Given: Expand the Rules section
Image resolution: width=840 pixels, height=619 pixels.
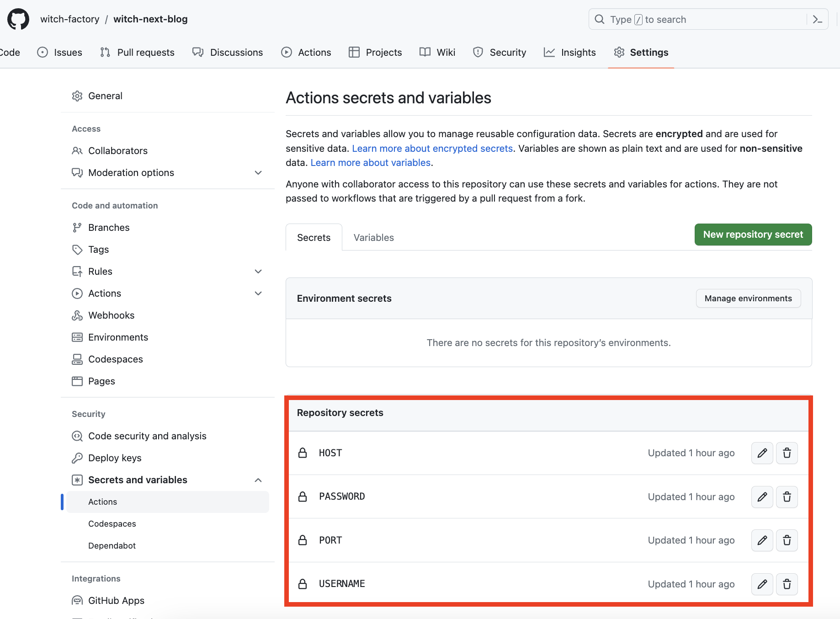Looking at the screenshot, I should click(258, 271).
